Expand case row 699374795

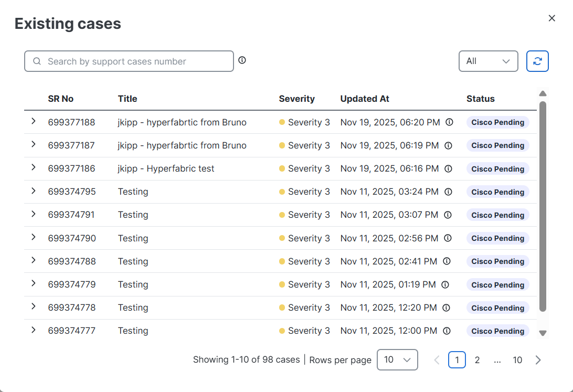coord(34,191)
